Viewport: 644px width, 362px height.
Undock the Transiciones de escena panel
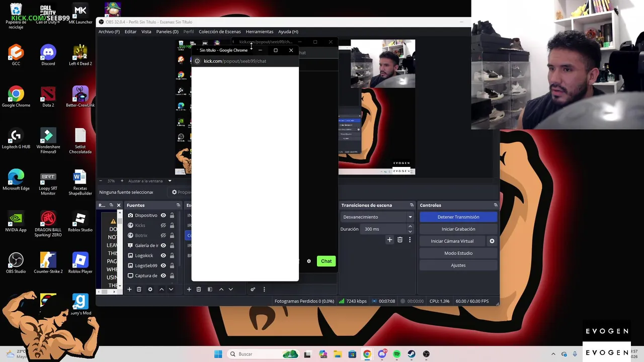[x=412, y=205]
